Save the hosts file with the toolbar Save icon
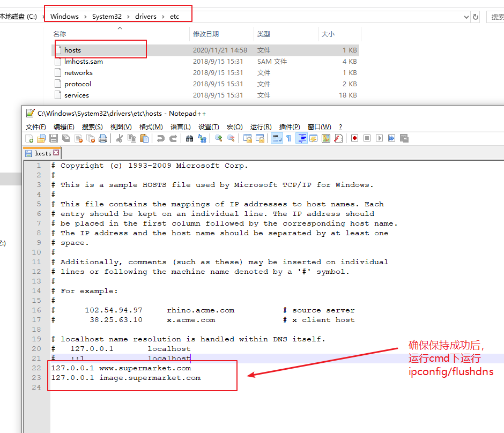The width and height of the screenshot is (504, 433). click(x=54, y=138)
